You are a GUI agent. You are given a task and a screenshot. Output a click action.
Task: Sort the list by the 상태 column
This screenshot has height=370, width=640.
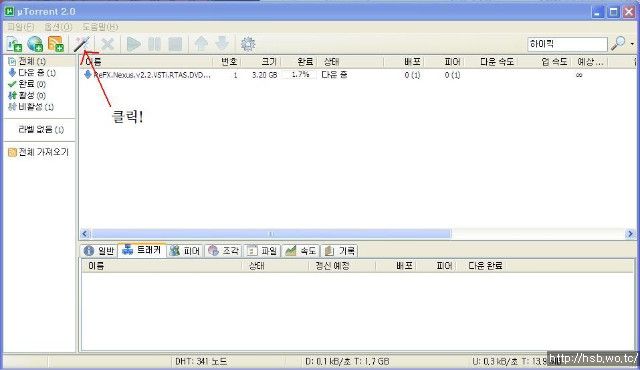[x=331, y=62]
